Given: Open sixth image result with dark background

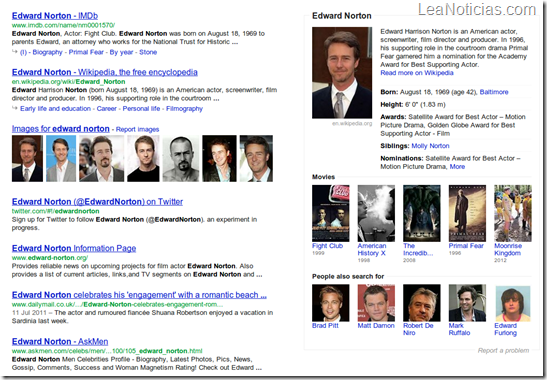Looking at the screenshot, I should [219, 158].
